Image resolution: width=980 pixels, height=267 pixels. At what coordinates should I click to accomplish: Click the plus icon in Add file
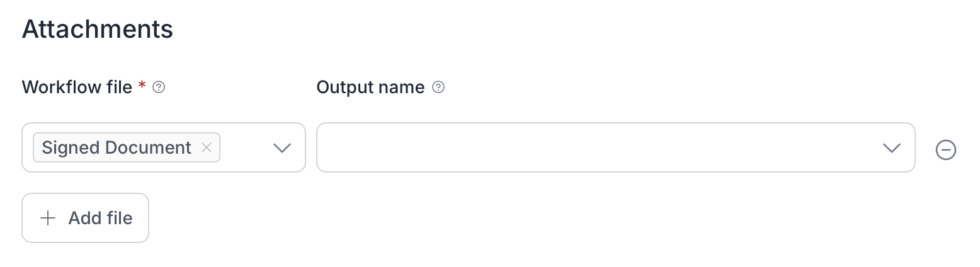[x=48, y=218]
